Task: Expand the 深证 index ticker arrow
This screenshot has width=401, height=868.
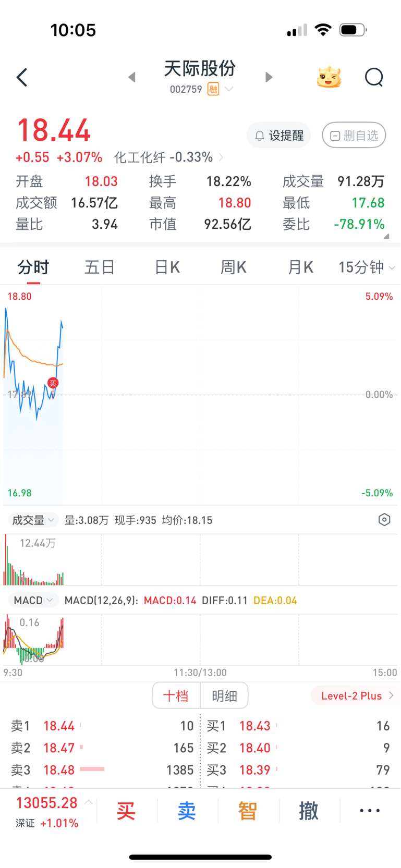Action: click(89, 802)
